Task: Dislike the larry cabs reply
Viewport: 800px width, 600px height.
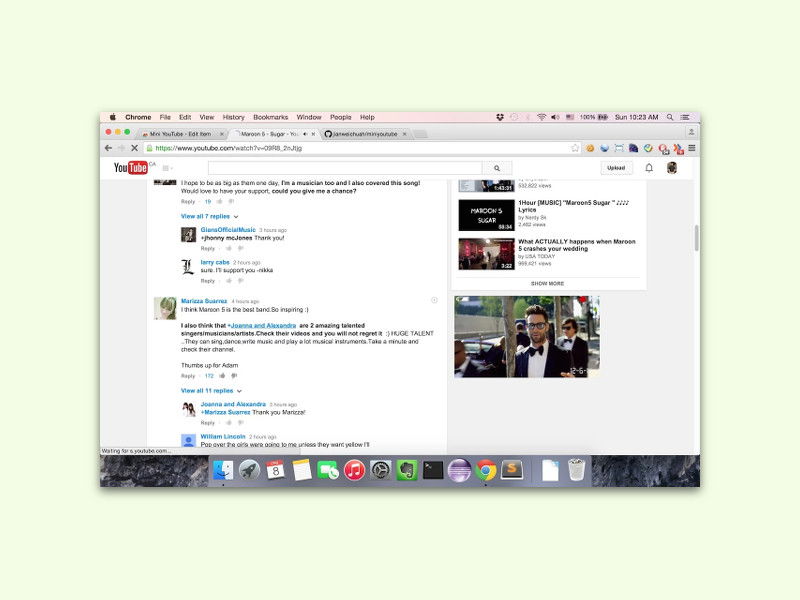Action: [241, 281]
